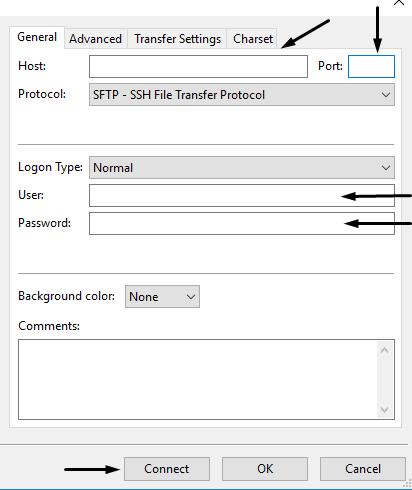Dismiss the dialog with Cancel
This screenshot has height=490, width=412.
(363, 469)
